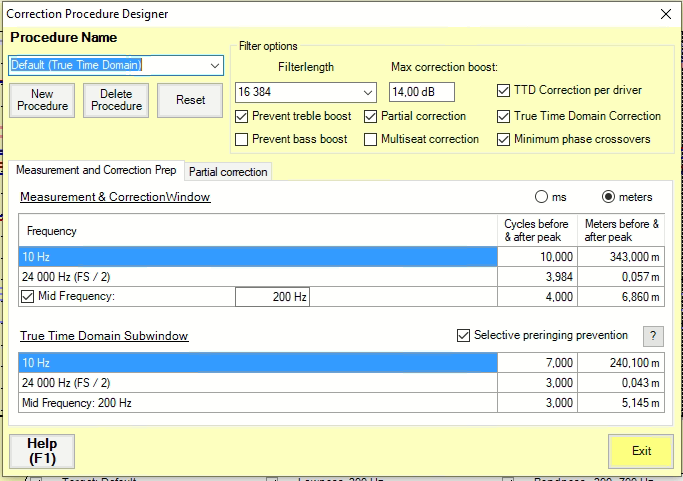
Task: Expand the Filterlength dropdown
Action: [x=366, y=92]
